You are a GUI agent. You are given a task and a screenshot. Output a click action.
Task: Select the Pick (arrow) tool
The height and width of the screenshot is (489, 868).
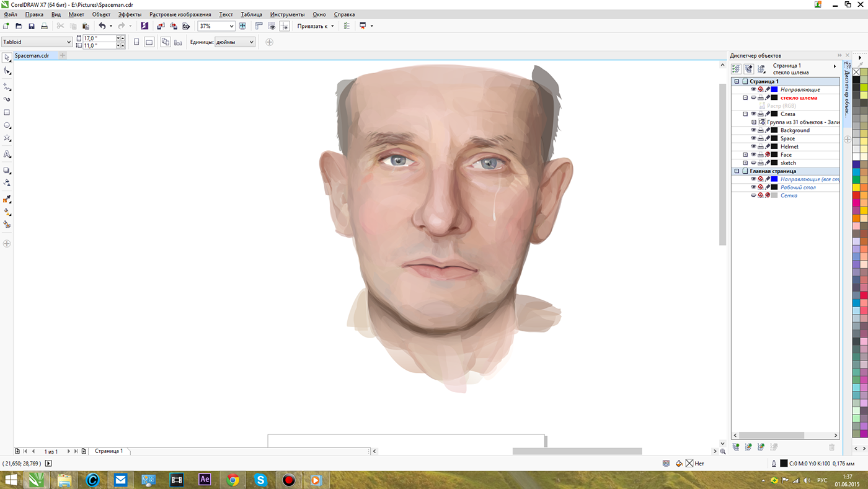[x=7, y=57]
